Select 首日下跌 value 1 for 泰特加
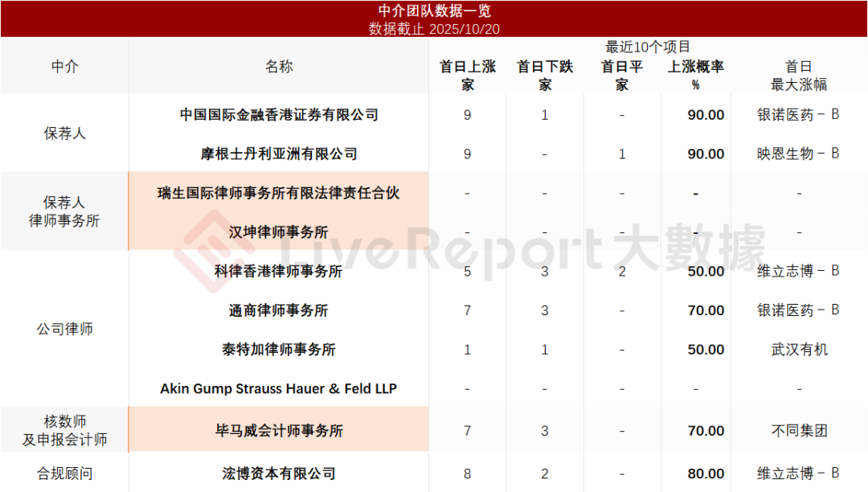 click(545, 351)
